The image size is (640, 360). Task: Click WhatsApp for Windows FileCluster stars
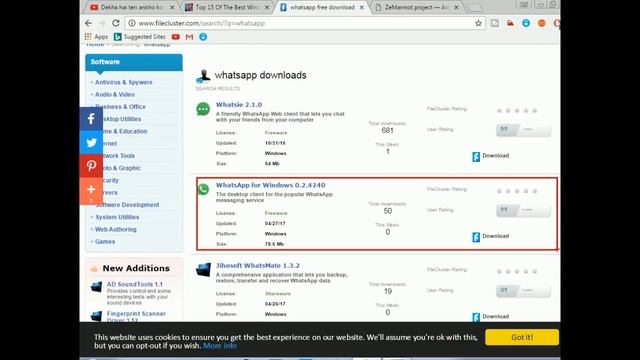coord(517,191)
